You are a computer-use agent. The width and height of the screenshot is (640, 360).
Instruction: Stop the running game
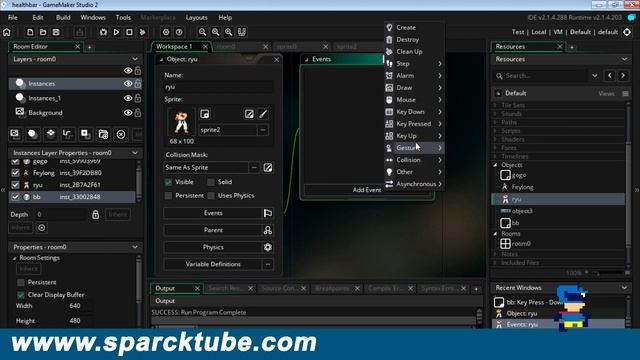pos(129,32)
